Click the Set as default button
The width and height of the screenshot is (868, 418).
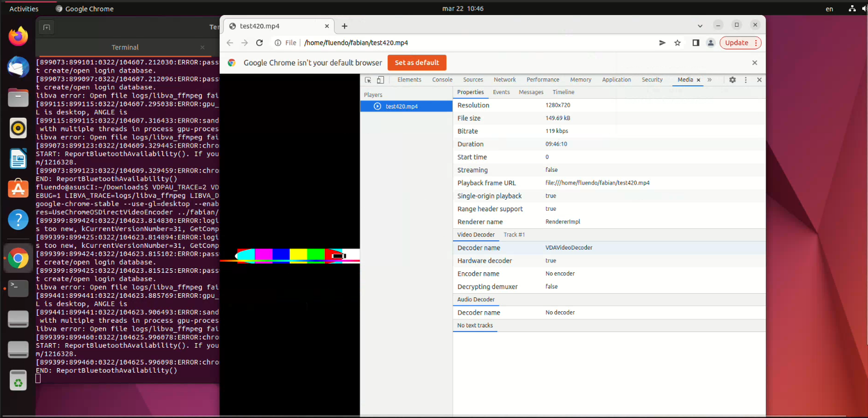(x=417, y=63)
